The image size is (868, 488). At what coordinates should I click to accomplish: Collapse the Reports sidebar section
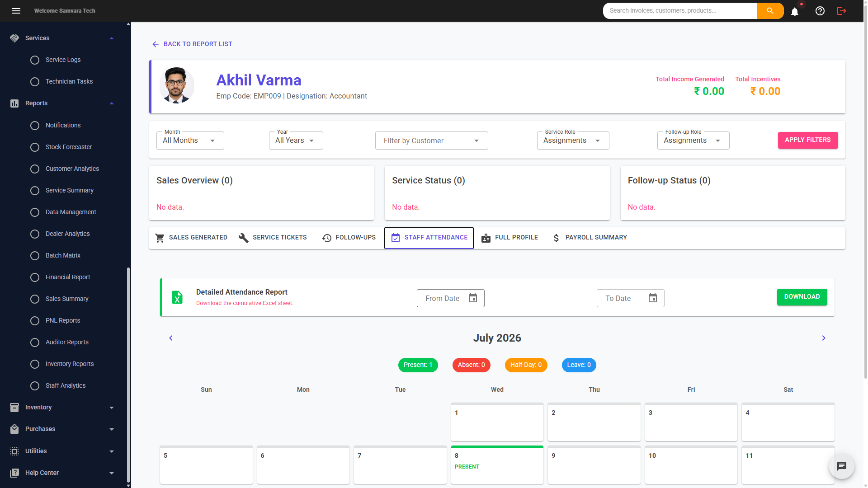(112, 103)
